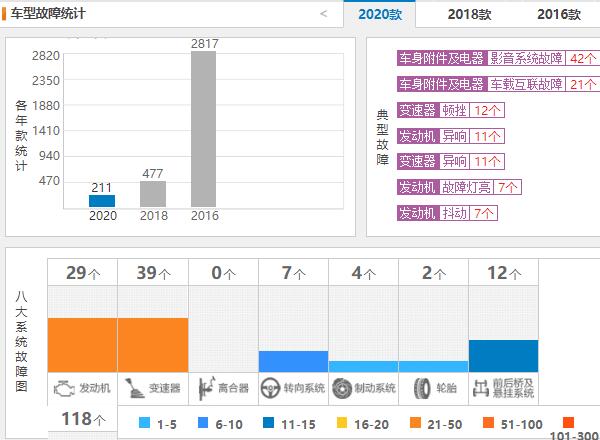Click the grey 2018 bar showing 477
This screenshot has height=440, width=600.
point(153,194)
